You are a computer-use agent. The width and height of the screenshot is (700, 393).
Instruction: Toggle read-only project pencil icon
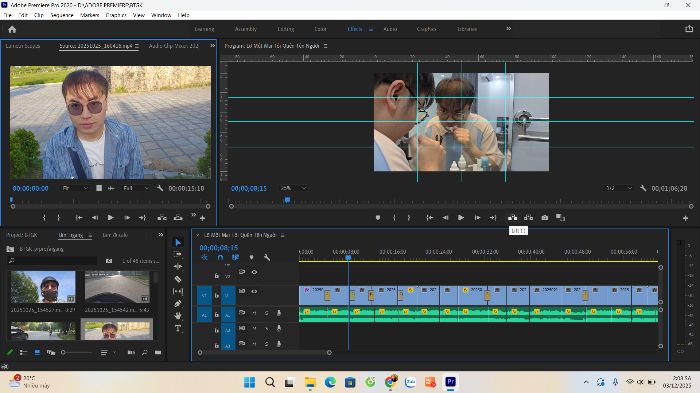click(x=9, y=352)
